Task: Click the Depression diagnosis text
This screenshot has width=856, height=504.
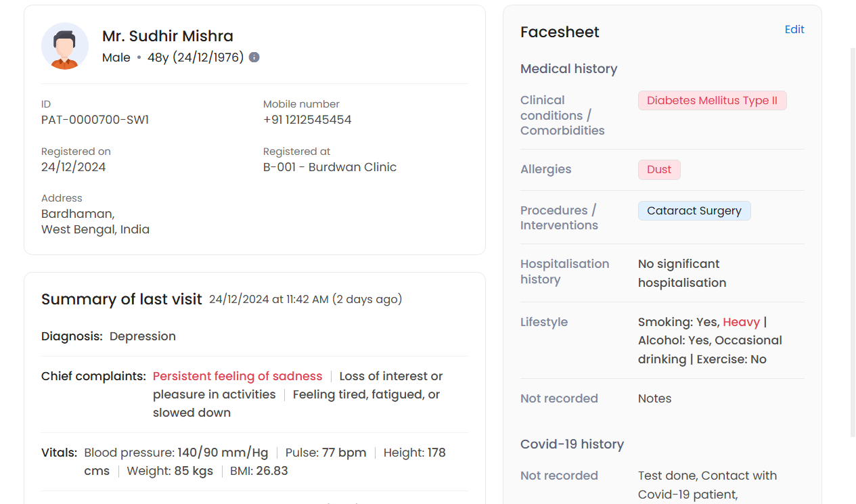Action: 143,336
